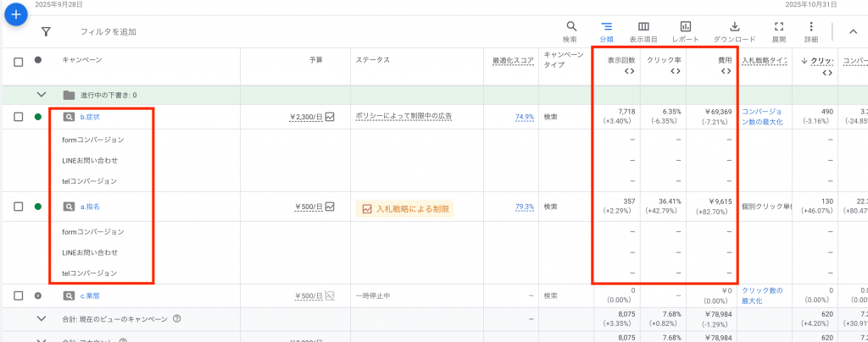Open the b.症状 campaign link
Screen dimensions: 868x342
pos(90,117)
